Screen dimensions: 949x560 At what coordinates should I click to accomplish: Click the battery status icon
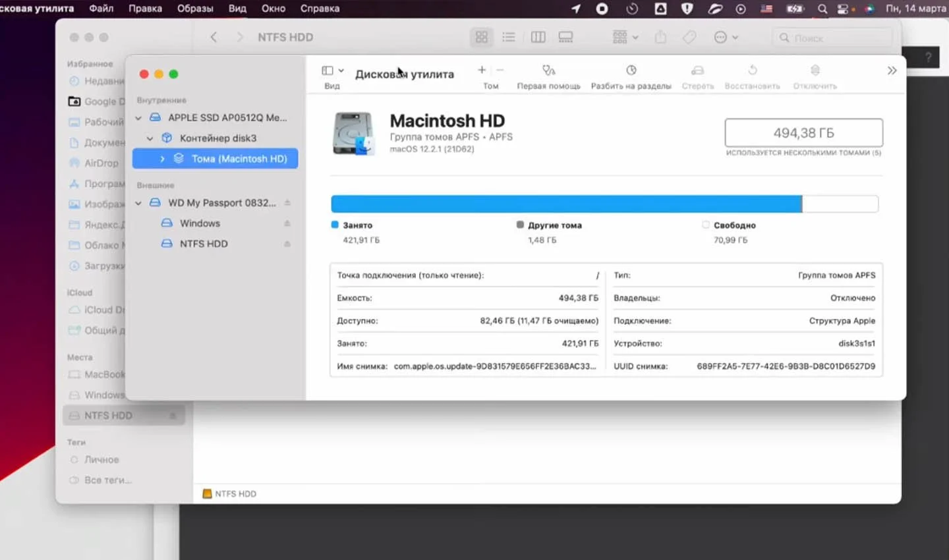[795, 9]
